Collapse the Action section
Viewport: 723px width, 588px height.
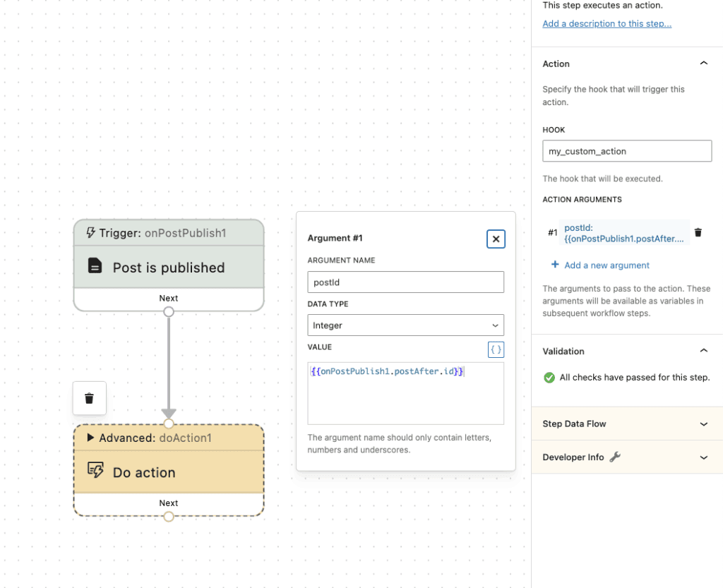coord(703,63)
